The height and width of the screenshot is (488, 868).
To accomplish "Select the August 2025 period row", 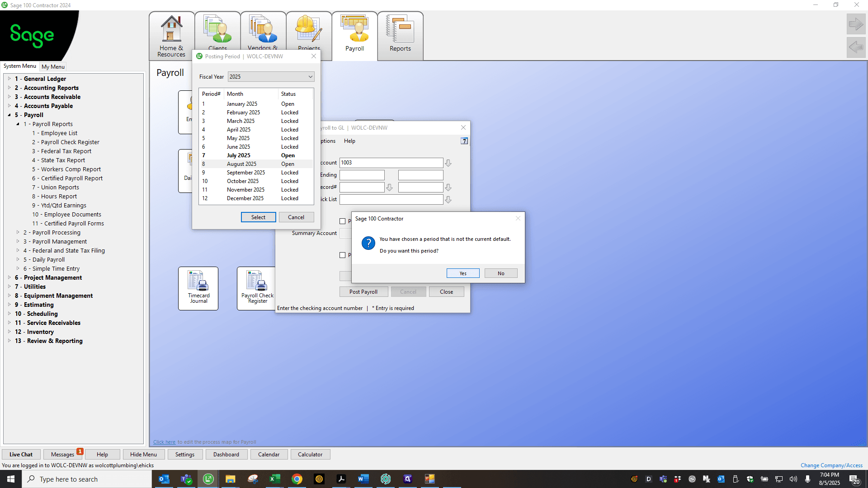I will click(256, 164).
